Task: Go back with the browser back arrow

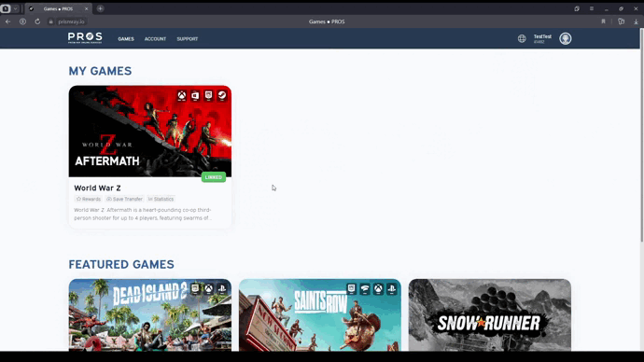Action: (x=7, y=21)
